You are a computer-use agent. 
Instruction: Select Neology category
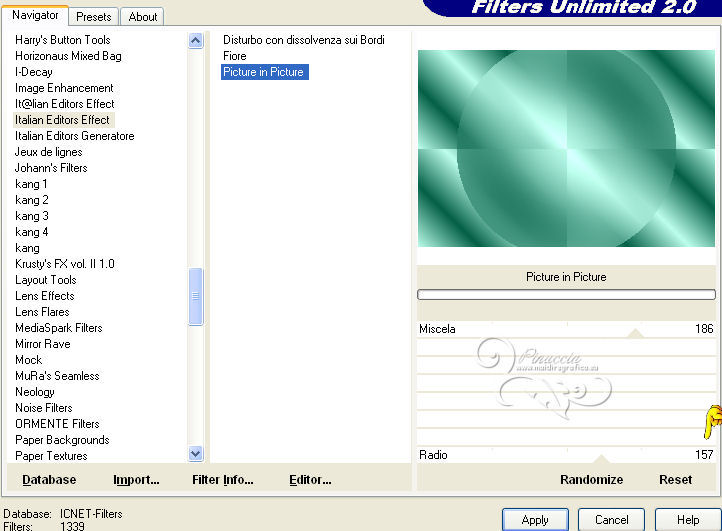(35, 392)
